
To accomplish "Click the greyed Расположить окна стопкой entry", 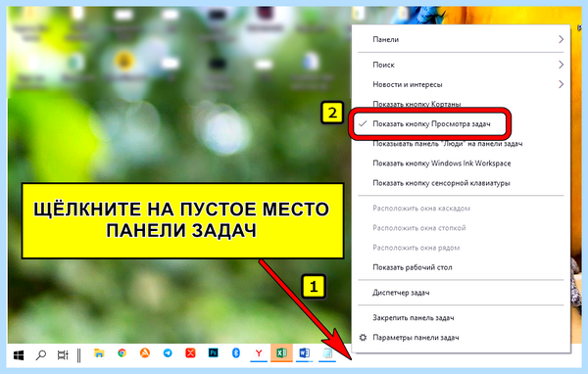I will click(461, 228).
